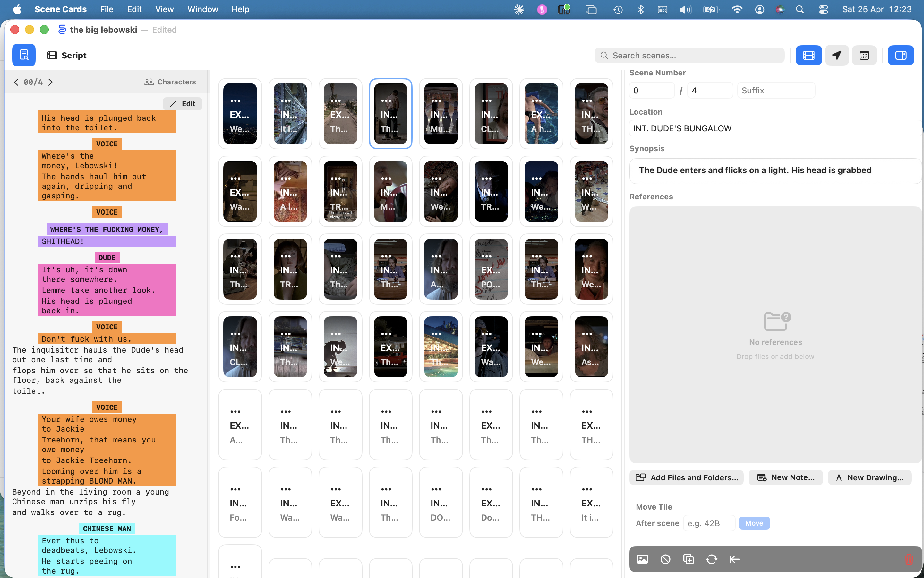This screenshot has height=578, width=924.
Task: Click the prohibit circle icon in tile toolbar
Action: click(x=665, y=559)
